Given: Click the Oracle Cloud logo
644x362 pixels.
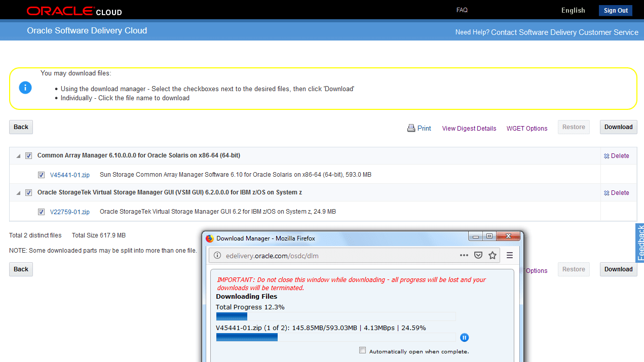Looking at the screenshot, I should (x=74, y=11).
